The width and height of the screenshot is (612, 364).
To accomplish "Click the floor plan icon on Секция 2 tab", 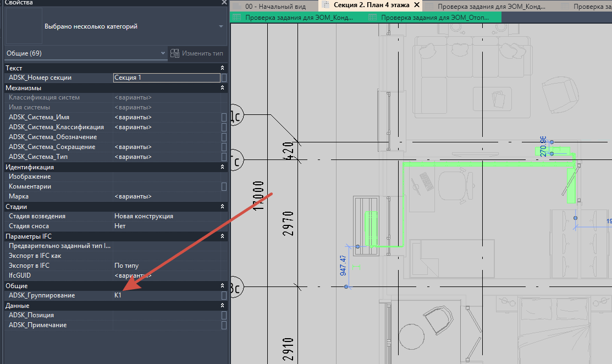I will click(325, 5).
